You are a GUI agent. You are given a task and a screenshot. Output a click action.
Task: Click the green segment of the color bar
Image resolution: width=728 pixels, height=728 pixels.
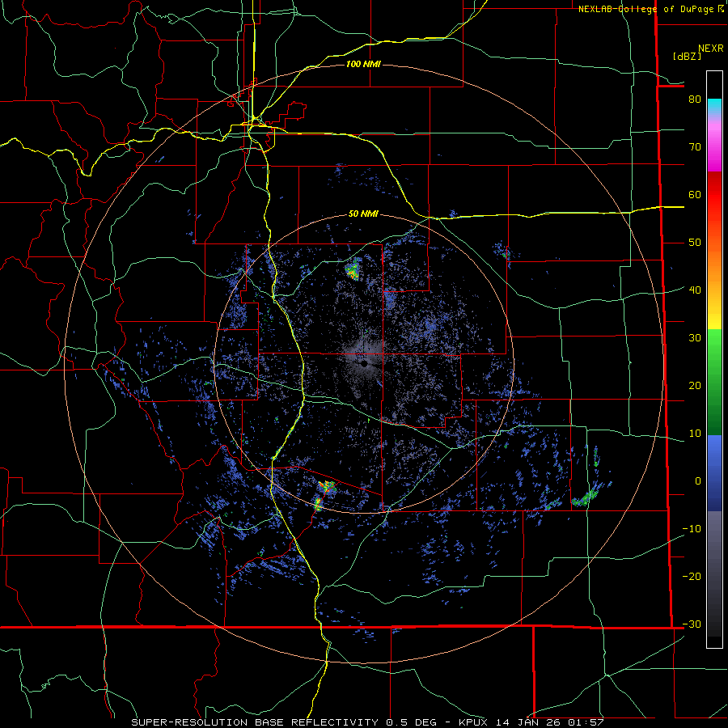(714, 382)
